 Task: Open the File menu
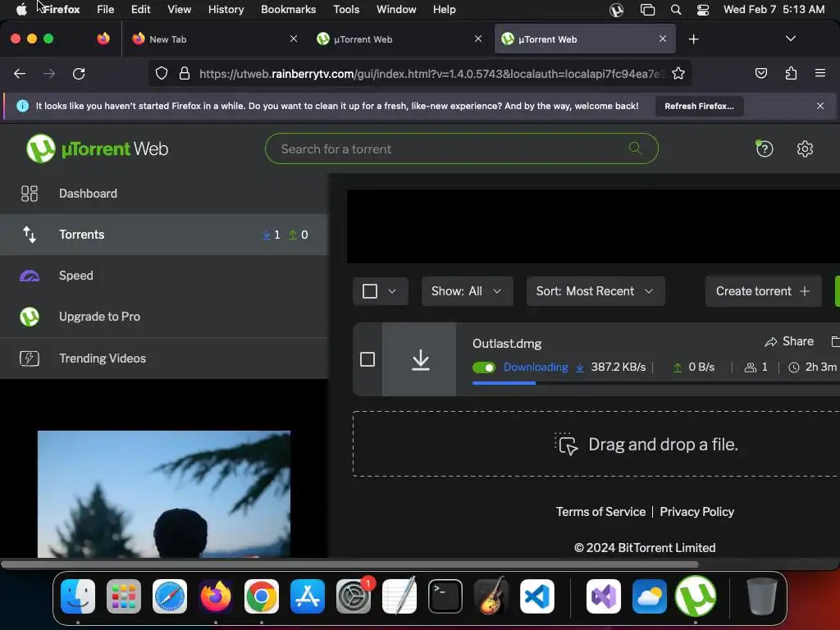[105, 9]
